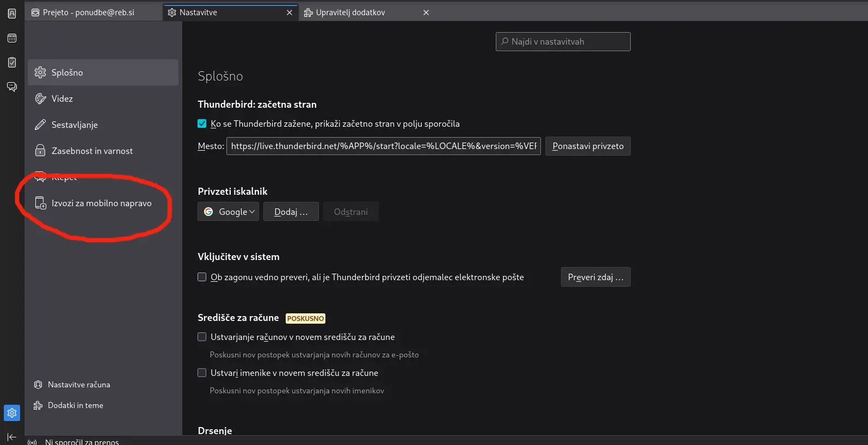Click the Preveri zdaj button
The image size is (868, 445).
pos(595,277)
